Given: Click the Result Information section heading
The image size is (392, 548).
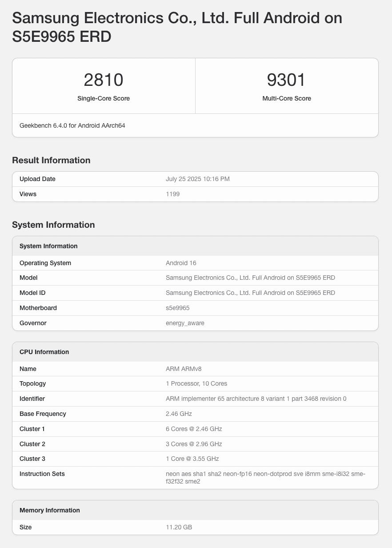Looking at the screenshot, I should (51, 160).
